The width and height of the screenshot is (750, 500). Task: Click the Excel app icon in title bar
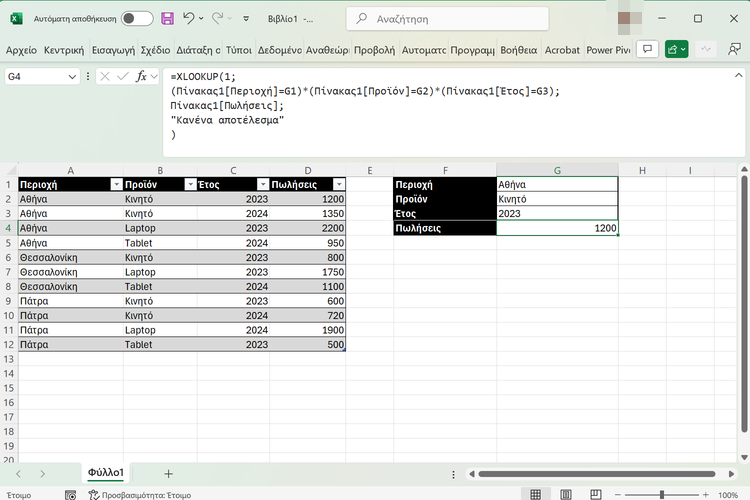pyautogui.click(x=16, y=19)
